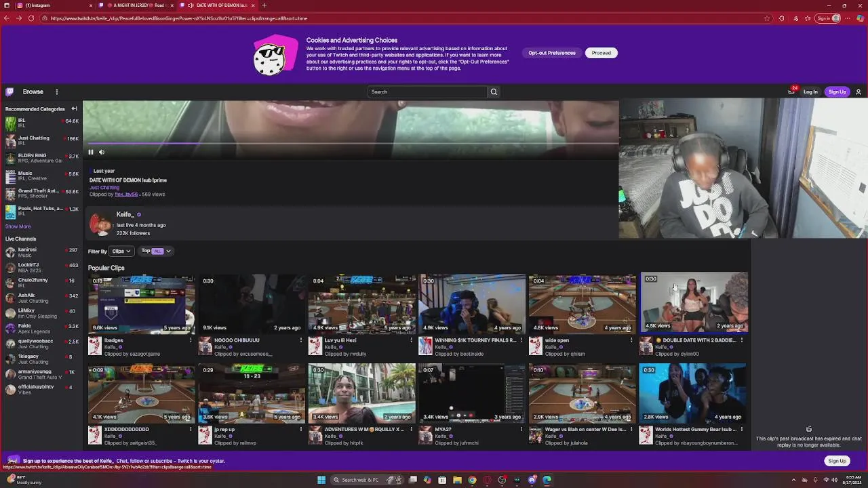Screen dimensions: 868x488
Task: Click browser Sign in profile button
Action: (828, 18)
